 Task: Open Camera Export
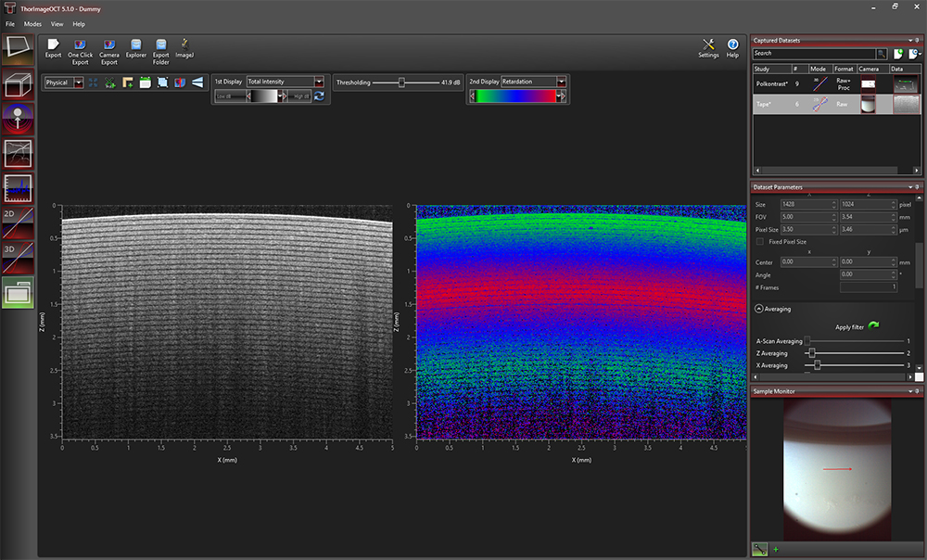tap(108, 45)
